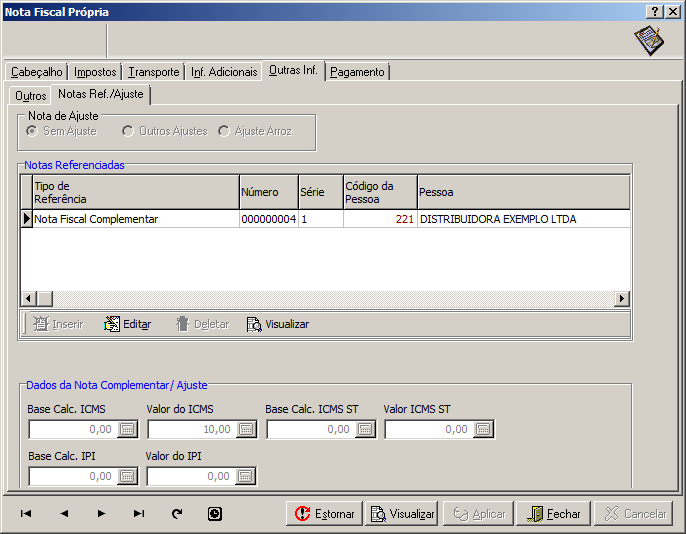Open the Pagamento tab

click(x=357, y=72)
